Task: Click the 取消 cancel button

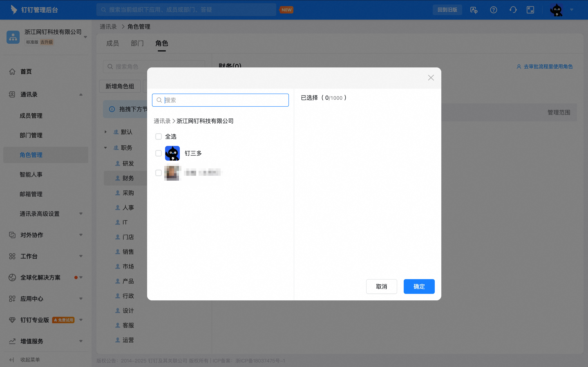Action: [381, 286]
